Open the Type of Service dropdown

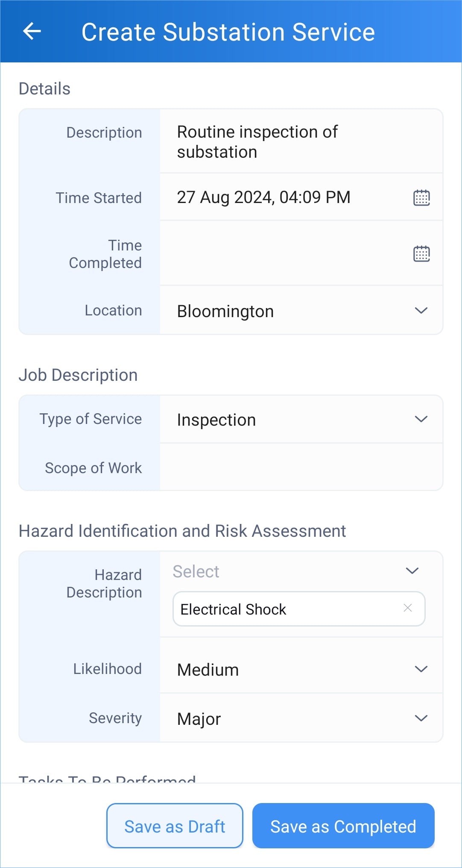pyautogui.click(x=421, y=419)
